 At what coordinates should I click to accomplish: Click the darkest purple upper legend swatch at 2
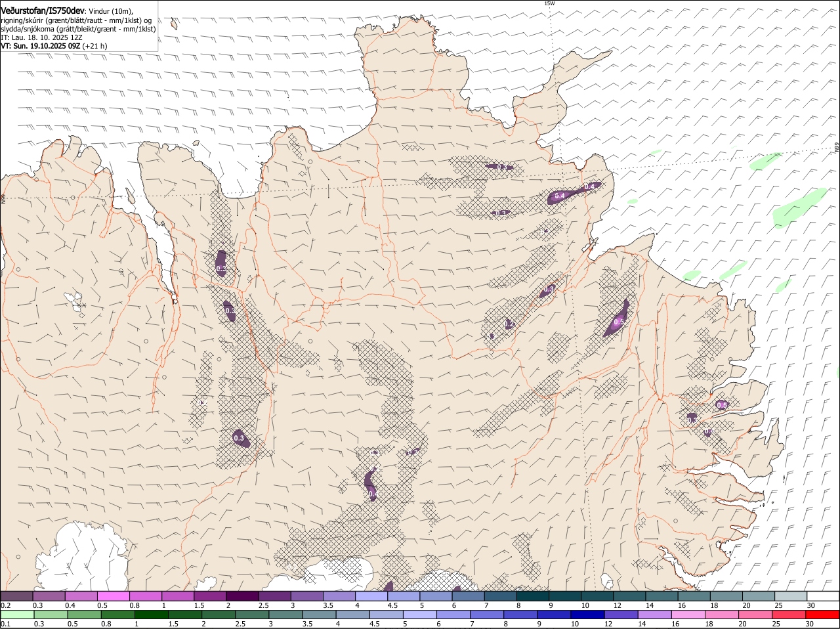(242, 596)
